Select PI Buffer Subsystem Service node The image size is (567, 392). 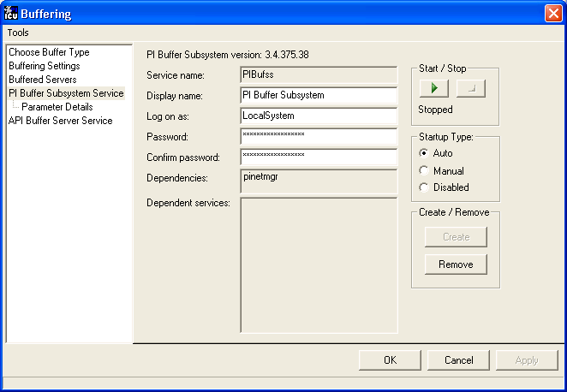point(66,93)
